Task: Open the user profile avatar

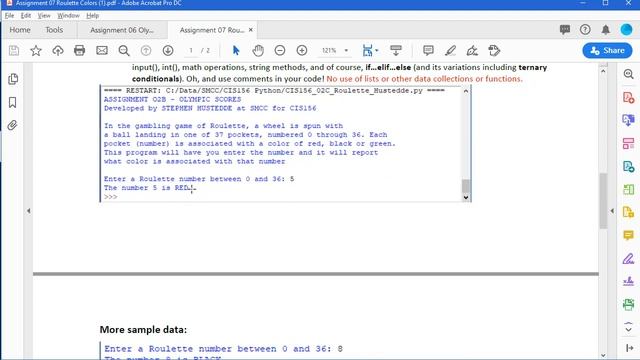Action: 626,29
